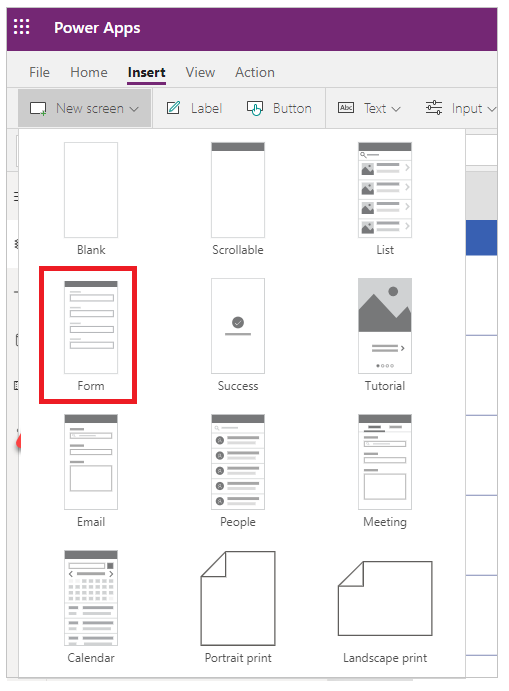Insert a Label control

(194, 108)
